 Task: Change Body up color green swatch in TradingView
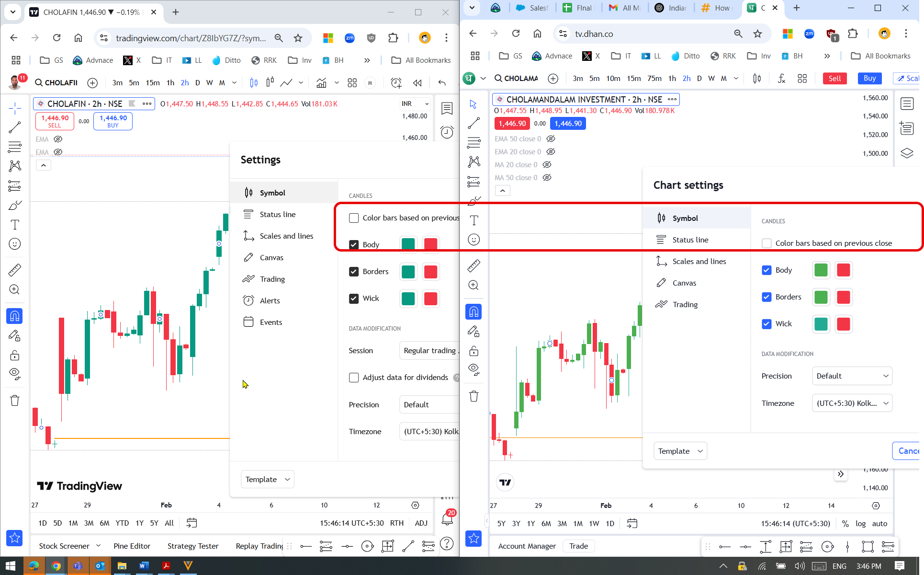(x=408, y=244)
